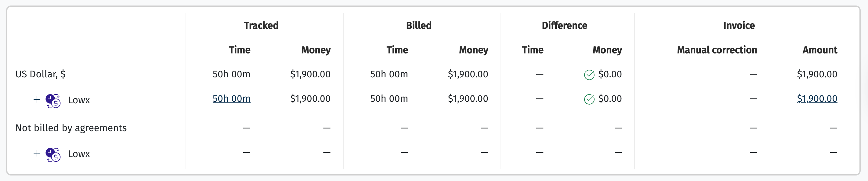Screen dimensions: 868x181
Task: Click the Difference column group header
Action: 564,25
